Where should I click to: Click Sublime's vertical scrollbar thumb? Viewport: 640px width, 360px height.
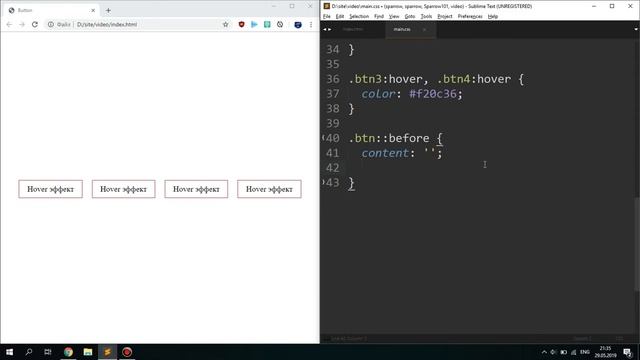[x=637, y=243]
